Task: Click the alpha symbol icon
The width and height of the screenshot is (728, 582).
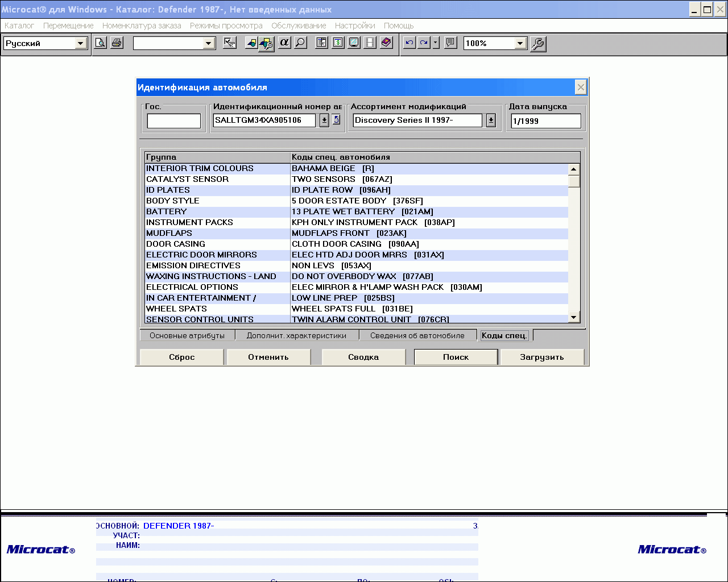Action: coord(284,43)
